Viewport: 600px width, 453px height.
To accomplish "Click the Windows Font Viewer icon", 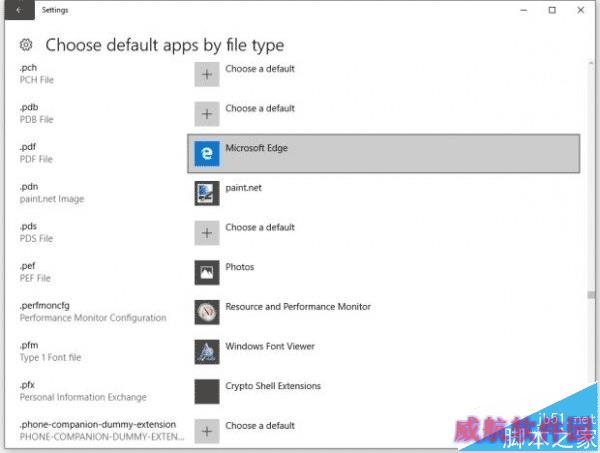I will click(207, 351).
